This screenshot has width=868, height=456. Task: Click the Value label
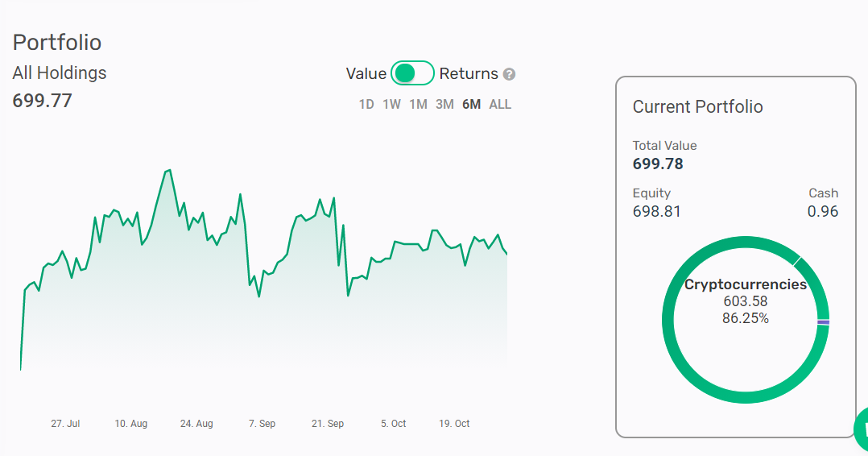[366, 73]
